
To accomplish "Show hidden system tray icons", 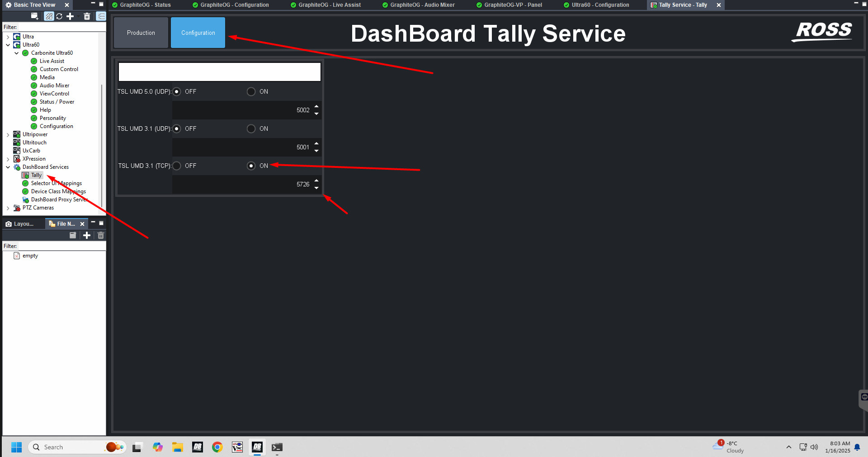I will pyautogui.click(x=789, y=447).
